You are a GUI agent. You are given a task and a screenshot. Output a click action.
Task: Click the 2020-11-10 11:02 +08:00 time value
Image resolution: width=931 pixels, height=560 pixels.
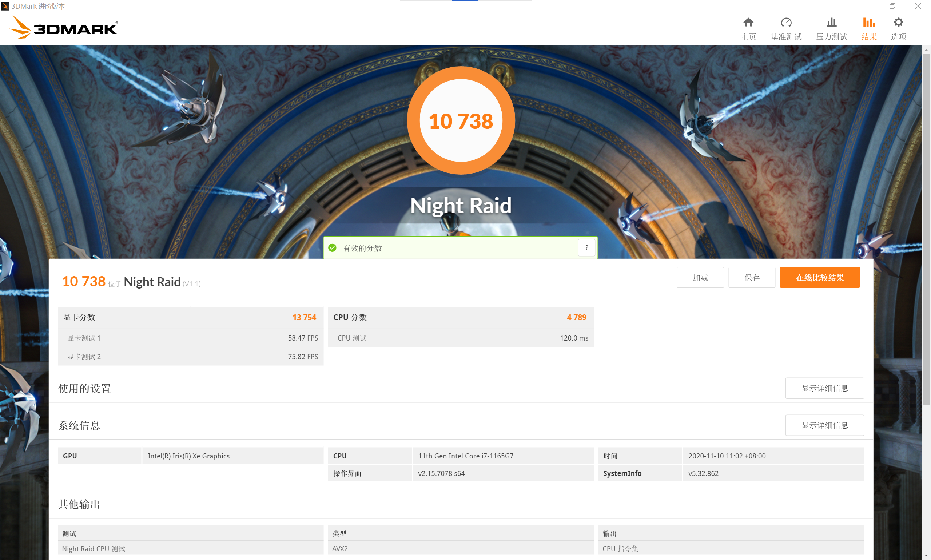pos(727,456)
